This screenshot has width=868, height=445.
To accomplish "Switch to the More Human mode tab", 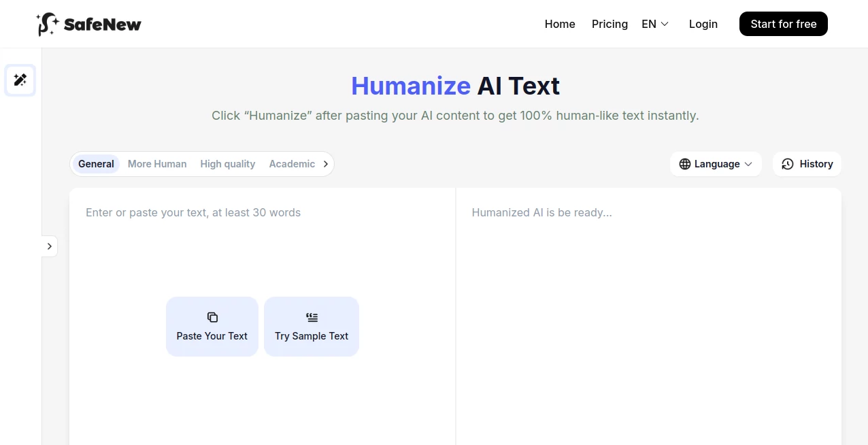I will [x=157, y=164].
